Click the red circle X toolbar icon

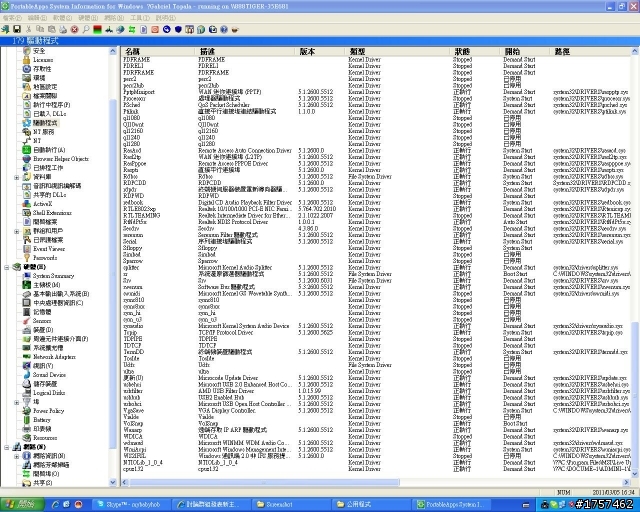74,29
